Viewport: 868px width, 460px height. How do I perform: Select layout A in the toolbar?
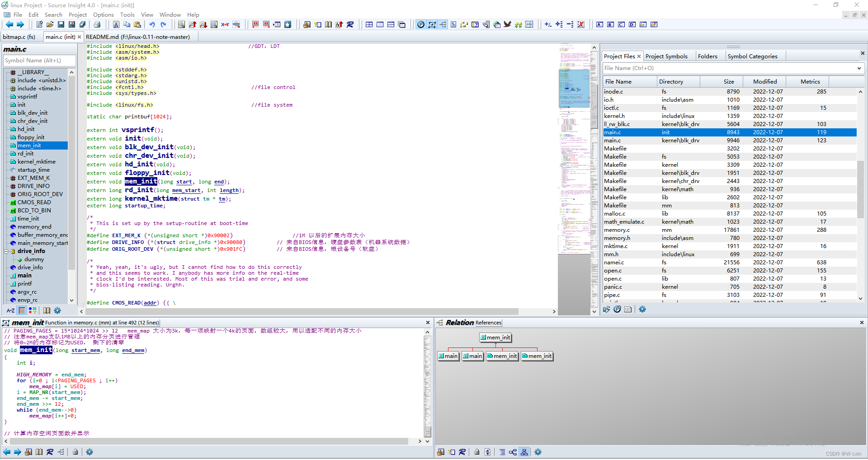coord(599,24)
